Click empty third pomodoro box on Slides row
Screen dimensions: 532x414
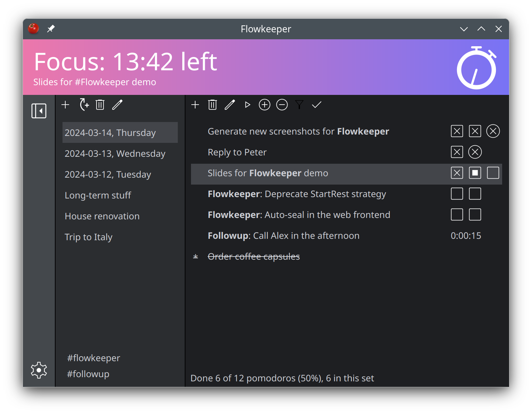[493, 173]
